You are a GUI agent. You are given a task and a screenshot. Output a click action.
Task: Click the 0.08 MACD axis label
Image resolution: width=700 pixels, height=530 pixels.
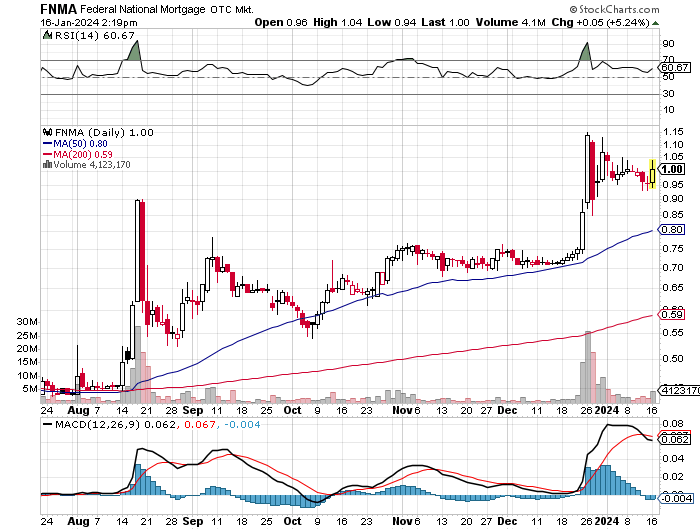tap(673, 424)
